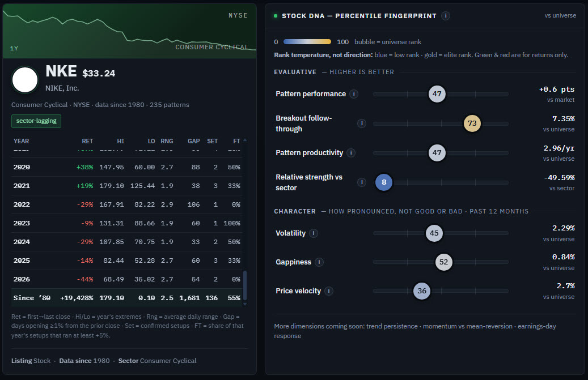588x380 pixels.
Task: Click the vs universe label in header
Action: (560, 16)
